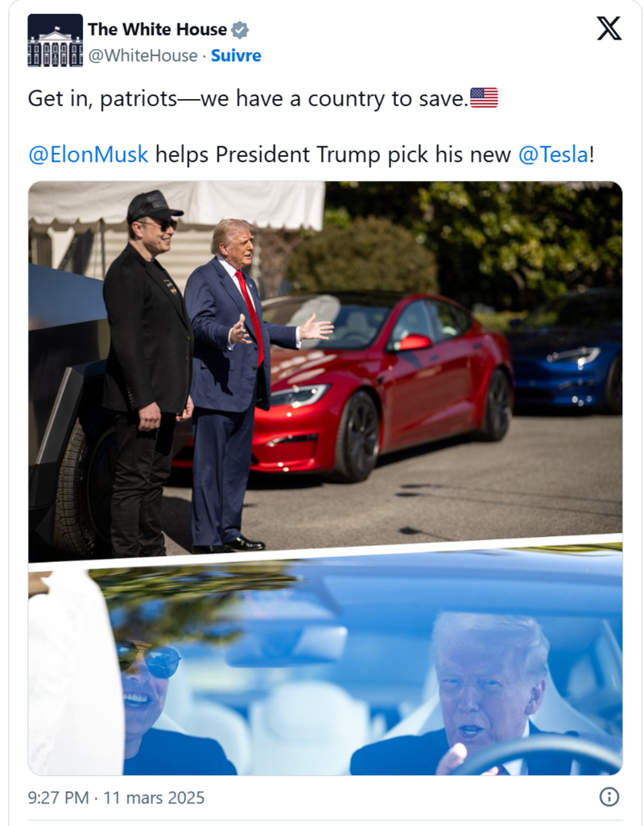The image size is (644, 826).
Task: Open the @Tesla mention
Action: [553, 155]
